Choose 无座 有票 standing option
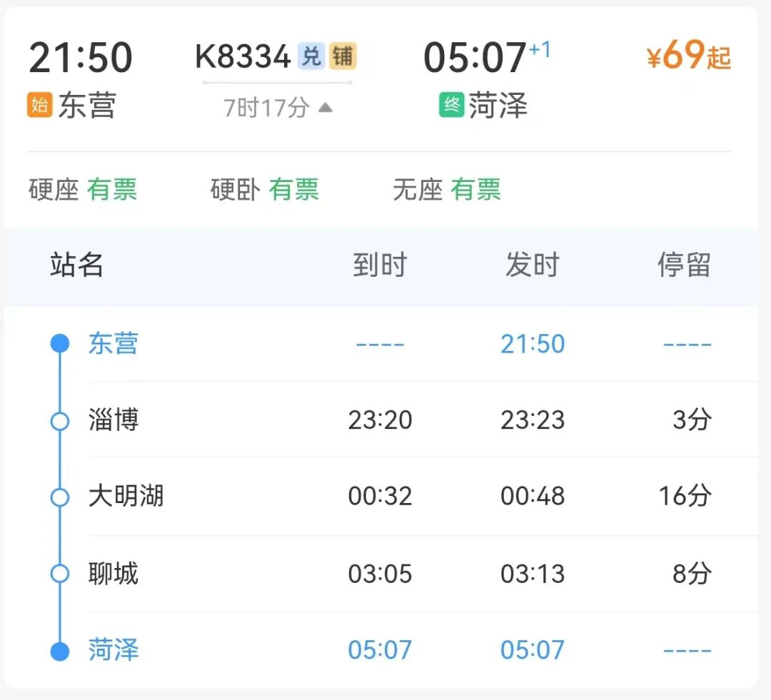 tap(446, 189)
